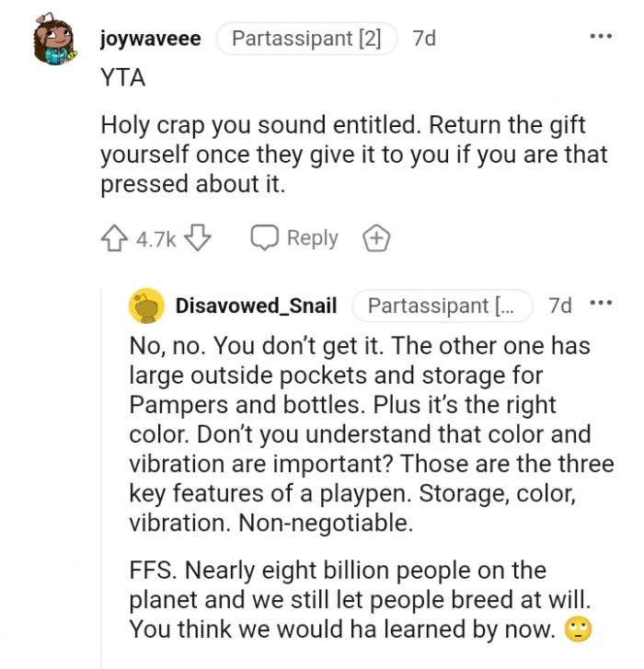The height and width of the screenshot is (669, 644).
Task: Click the 4.7k vote count
Action: click(x=155, y=239)
